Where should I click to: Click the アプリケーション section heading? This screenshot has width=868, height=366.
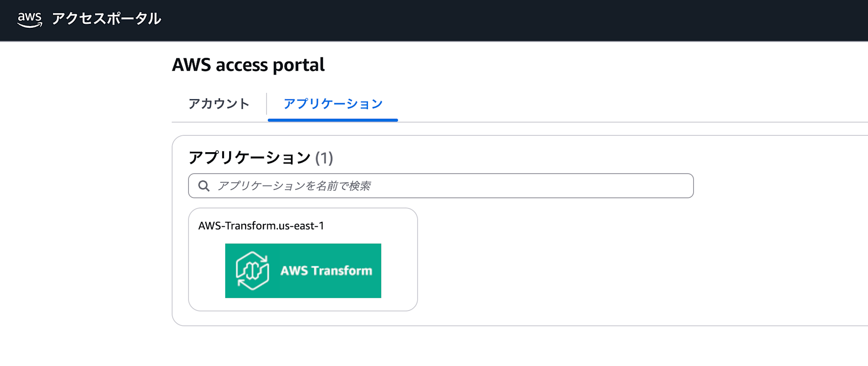click(x=250, y=158)
